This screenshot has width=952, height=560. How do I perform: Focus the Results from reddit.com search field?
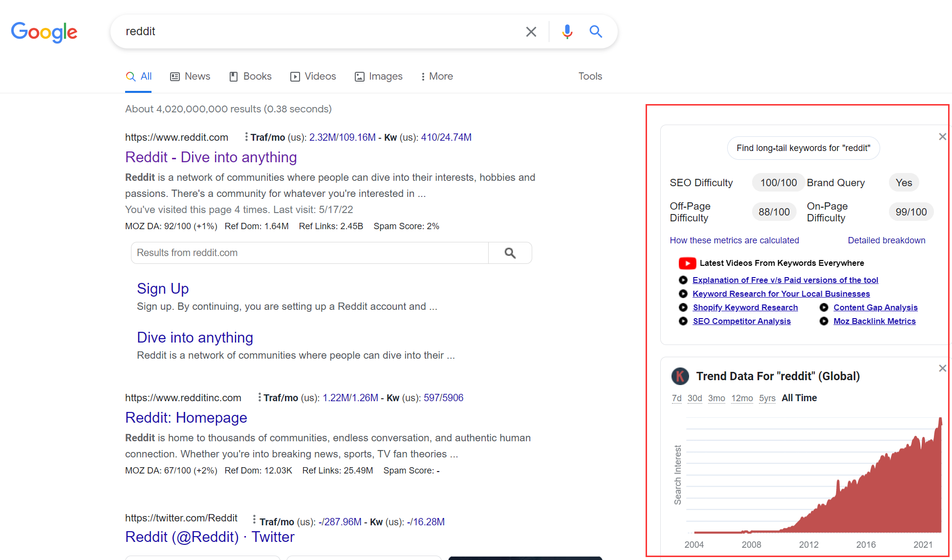tap(310, 253)
